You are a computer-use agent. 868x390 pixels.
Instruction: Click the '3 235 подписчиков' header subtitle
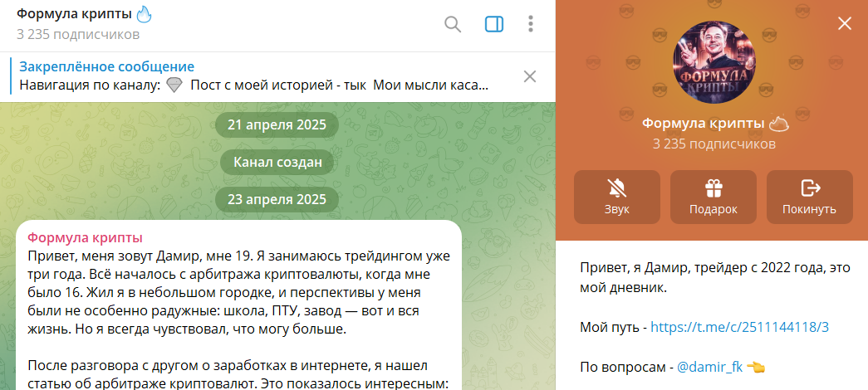coord(77,34)
